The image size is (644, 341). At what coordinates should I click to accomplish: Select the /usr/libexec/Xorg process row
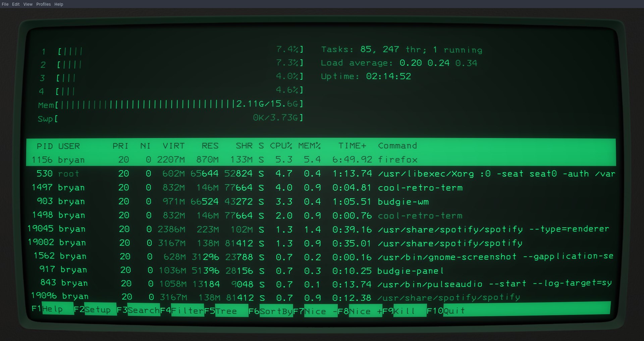coord(321,174)
